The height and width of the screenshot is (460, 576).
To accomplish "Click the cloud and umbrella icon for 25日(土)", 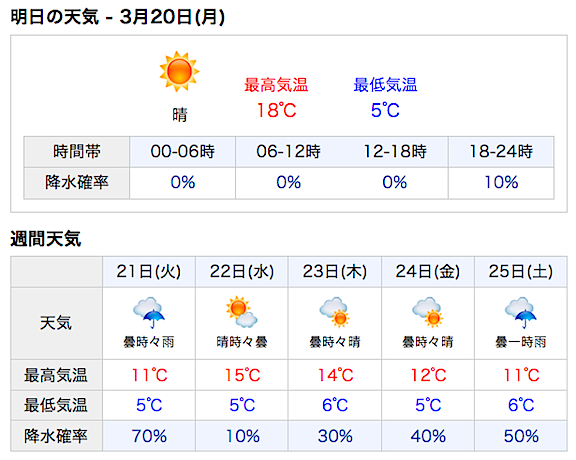I will pos(521,313).
